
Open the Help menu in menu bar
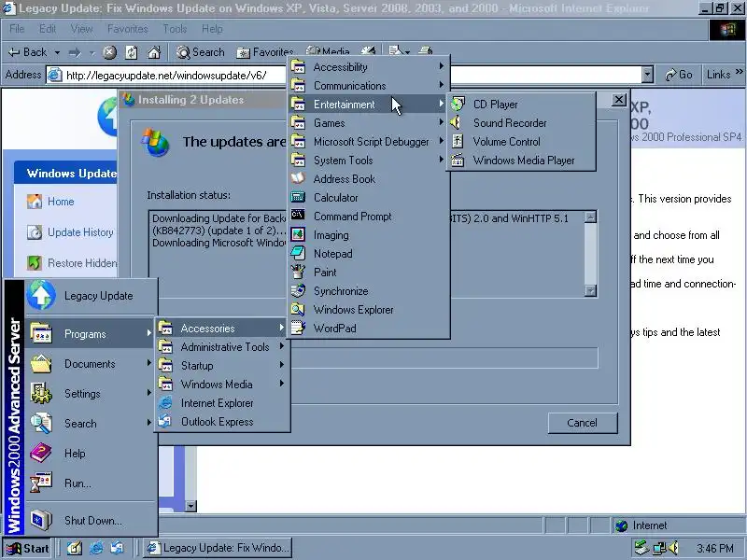pos(212,29)
